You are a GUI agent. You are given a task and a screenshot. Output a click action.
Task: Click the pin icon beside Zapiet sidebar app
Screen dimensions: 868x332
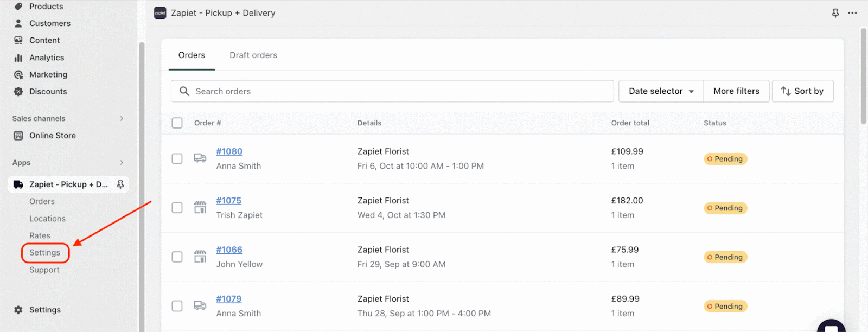[120, 184]
